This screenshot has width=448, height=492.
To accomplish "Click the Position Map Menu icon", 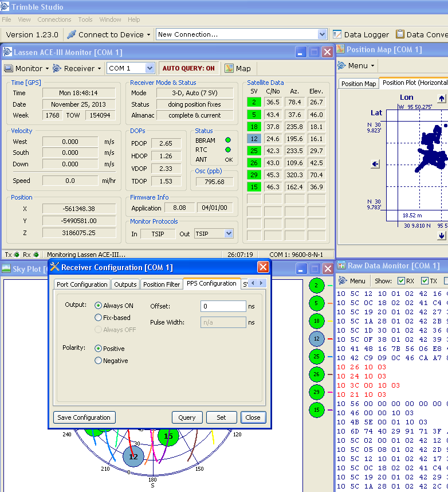I will 341,65.
